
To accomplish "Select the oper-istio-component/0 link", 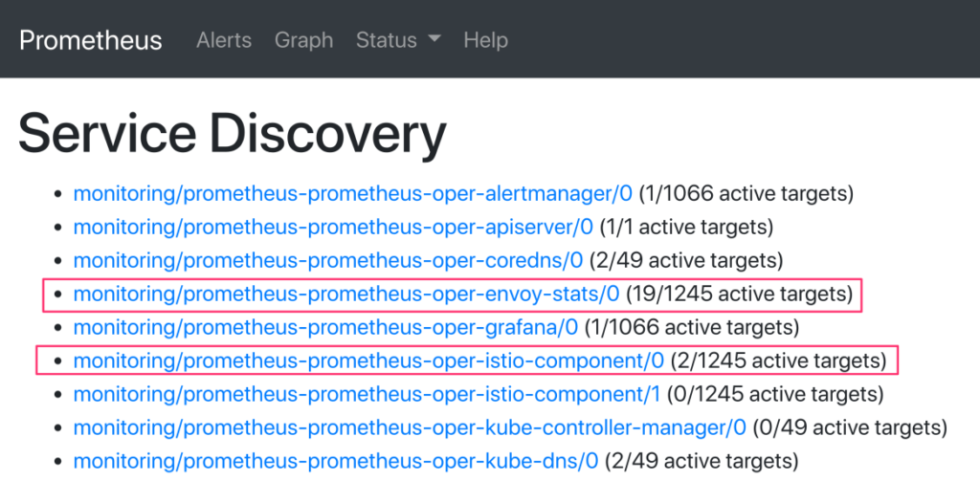I will (x=368, y=361).
